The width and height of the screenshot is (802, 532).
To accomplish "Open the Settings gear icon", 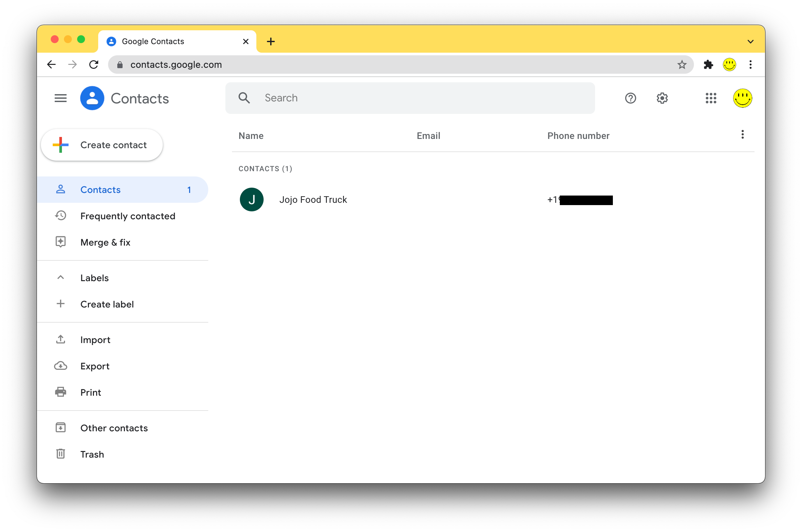I will pyautogui.click(x=662, y=98).
